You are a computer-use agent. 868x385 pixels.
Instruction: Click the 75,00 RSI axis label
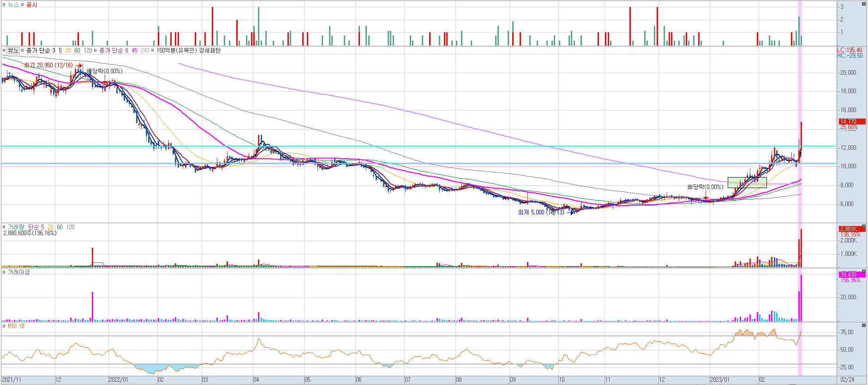click(847, 332)
